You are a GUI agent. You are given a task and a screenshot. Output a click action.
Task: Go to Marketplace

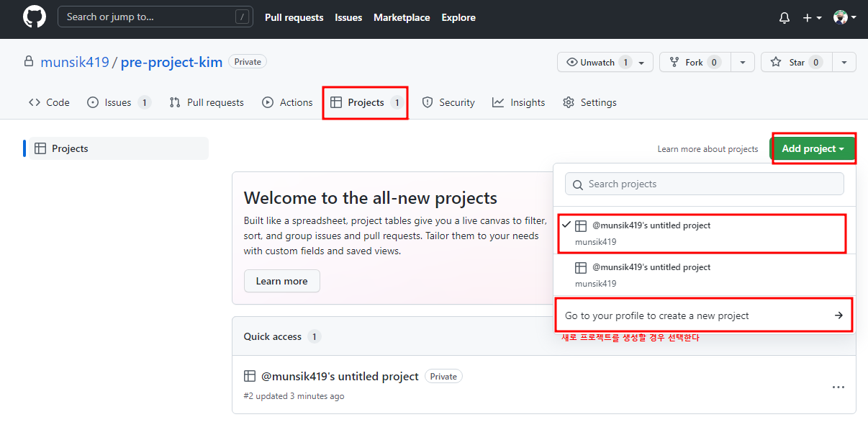(x=402, y=17)
